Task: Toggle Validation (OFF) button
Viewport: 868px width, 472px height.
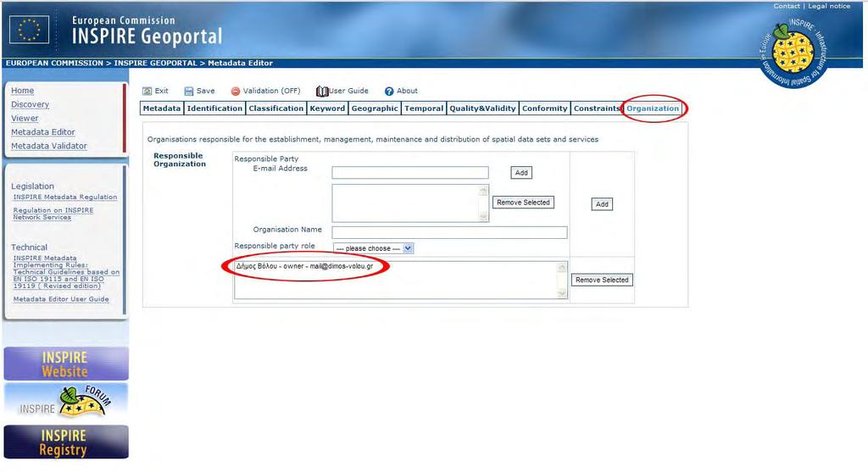Action: pyautogui.click(x=265, y=91)
